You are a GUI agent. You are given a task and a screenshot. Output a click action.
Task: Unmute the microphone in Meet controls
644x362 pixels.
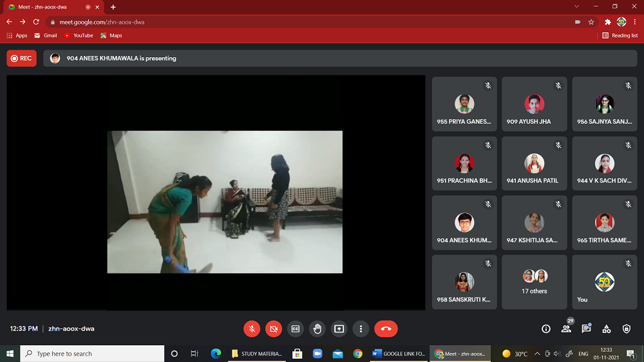click(252, 329)
